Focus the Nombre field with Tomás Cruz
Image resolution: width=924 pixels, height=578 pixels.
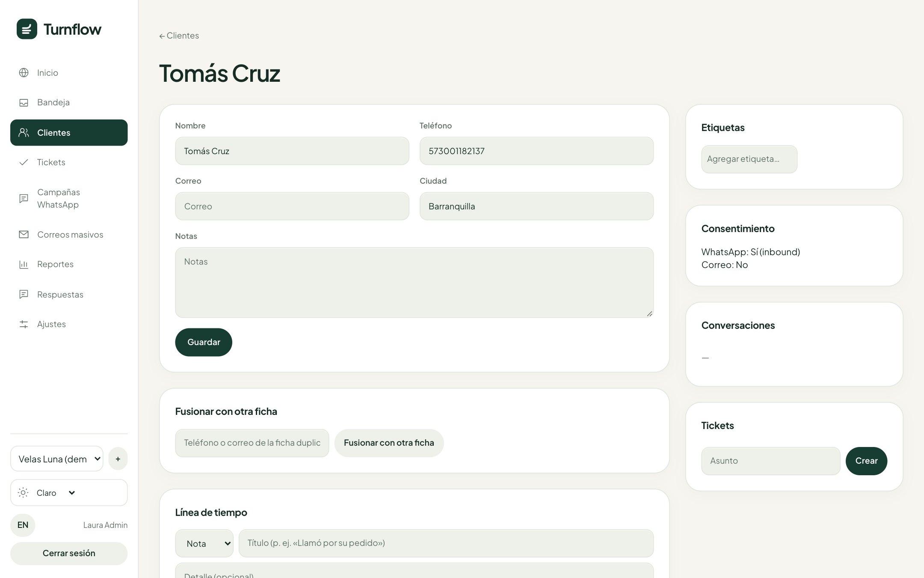(x=292, y=151)
